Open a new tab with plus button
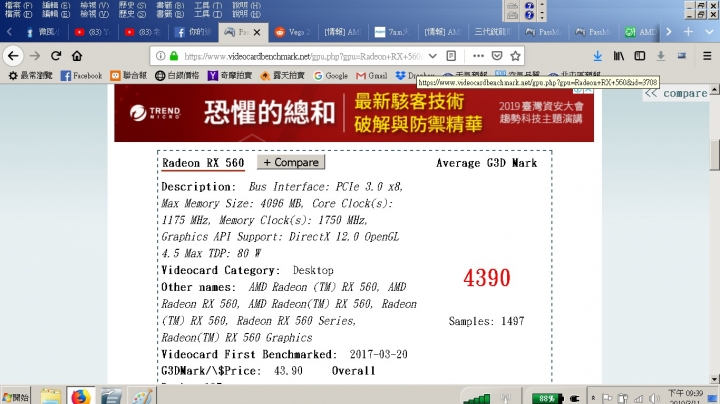The width and height of the screenshot is (720, 404). 688,32
